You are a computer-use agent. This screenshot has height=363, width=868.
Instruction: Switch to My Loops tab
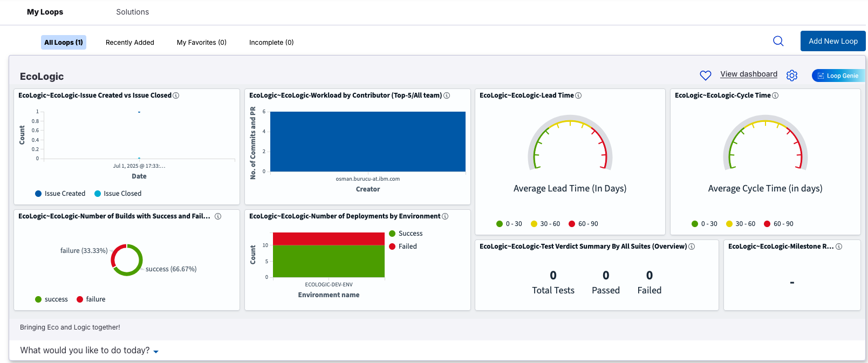click(45, 12)
